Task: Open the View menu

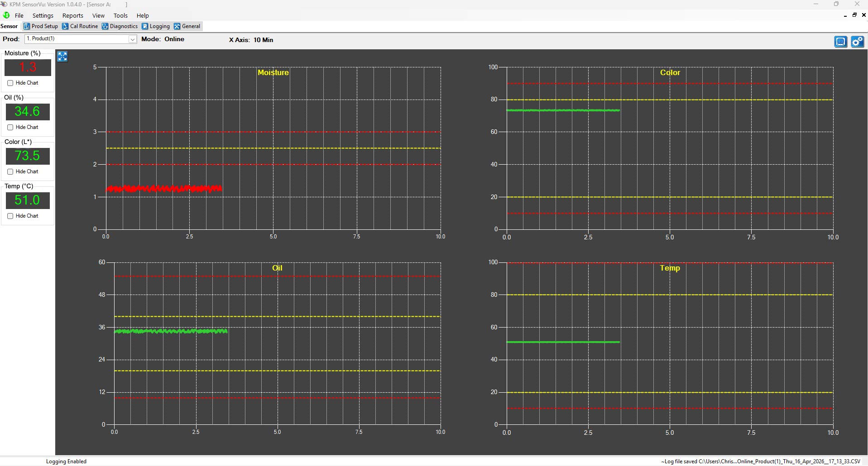Action: [x=98, y=15]
